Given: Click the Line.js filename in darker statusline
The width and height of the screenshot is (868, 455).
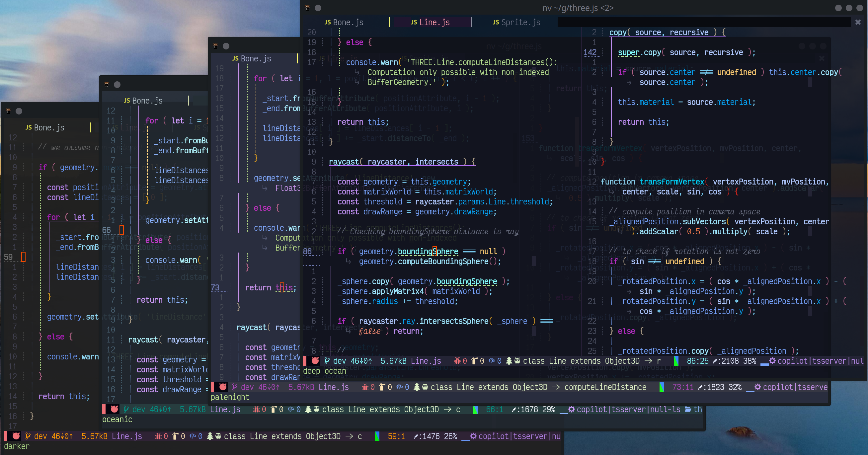Looking at the screenshot, I should pyautogui.click(x=127, y=436).
